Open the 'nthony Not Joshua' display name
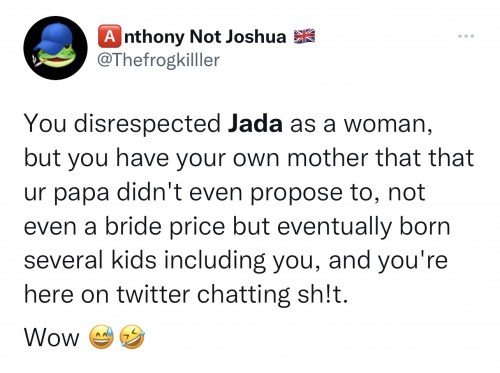Screen dimensions: 500x373 pos(205,36)
